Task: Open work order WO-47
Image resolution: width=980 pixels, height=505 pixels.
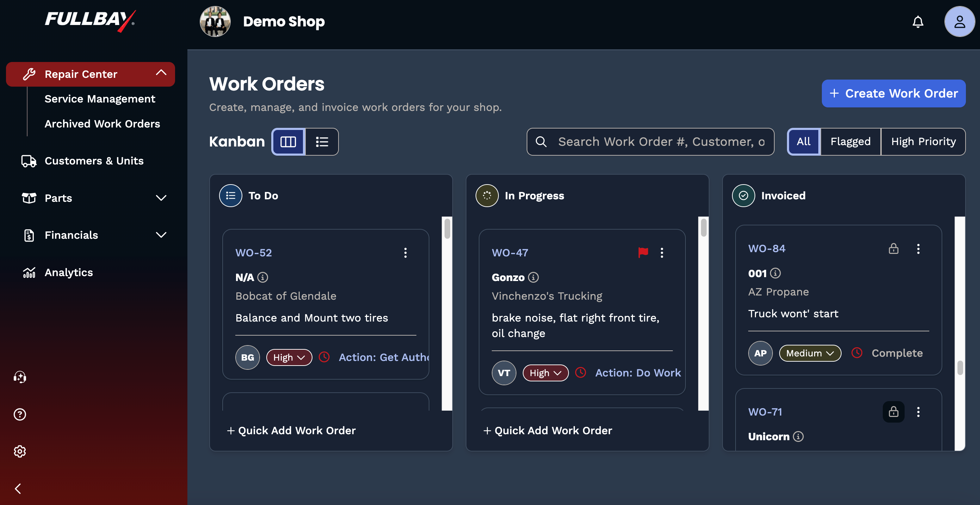Action: coord(510,253)
